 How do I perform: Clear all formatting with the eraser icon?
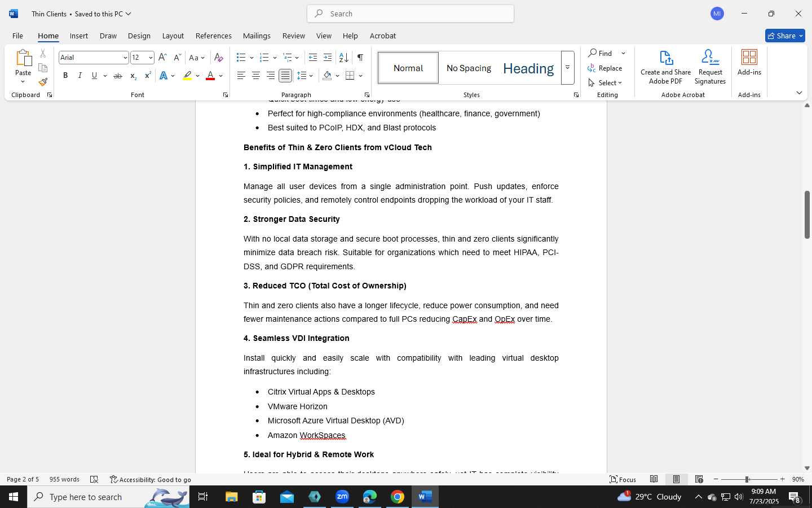click(x=219, y=58)
